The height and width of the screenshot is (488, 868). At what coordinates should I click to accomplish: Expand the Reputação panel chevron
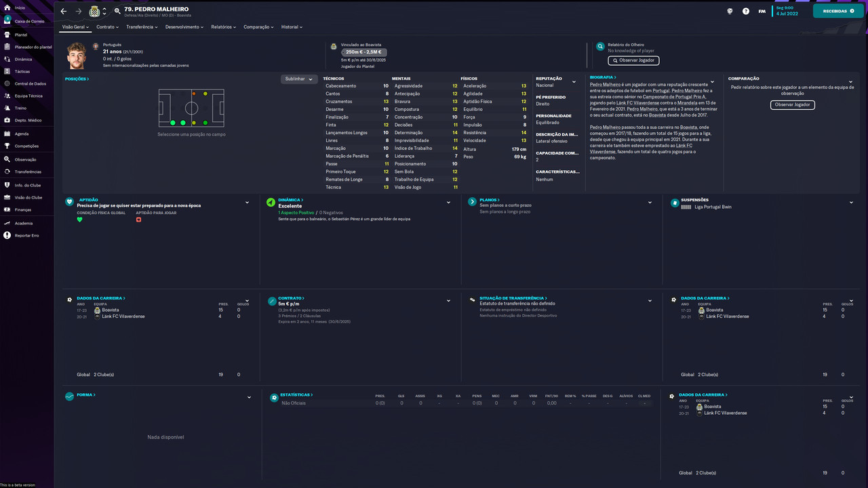574,82
